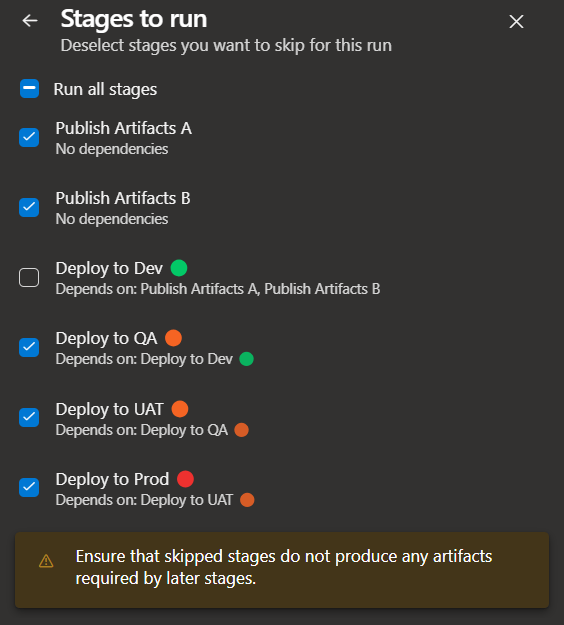
Task: Deselect the Deploy to UAT checkbox
Action: click(29, 417)
